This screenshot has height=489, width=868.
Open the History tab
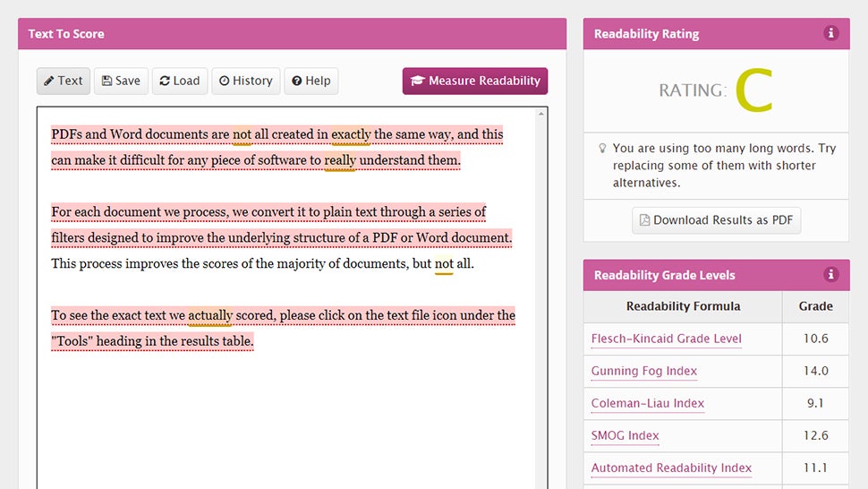(246, 81)
